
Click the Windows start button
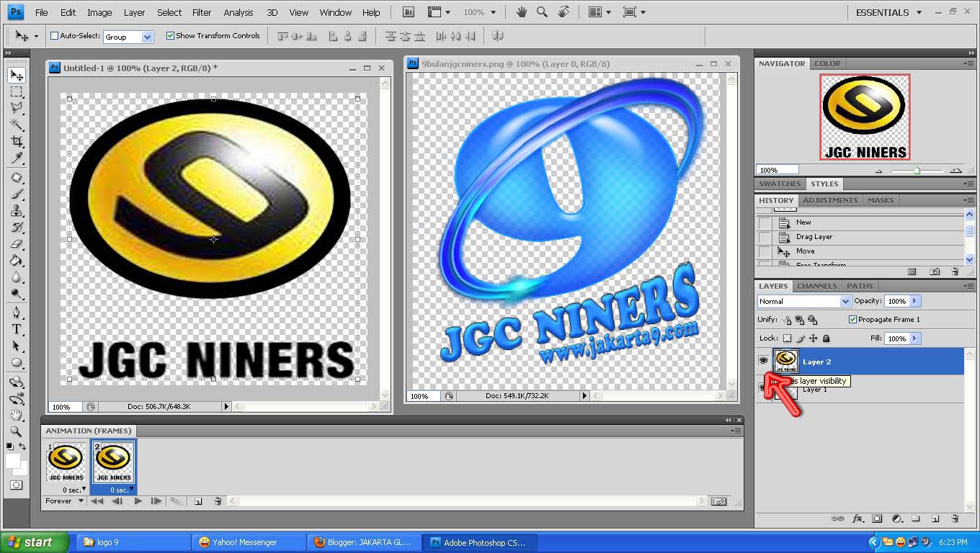[x=35, y=542]
